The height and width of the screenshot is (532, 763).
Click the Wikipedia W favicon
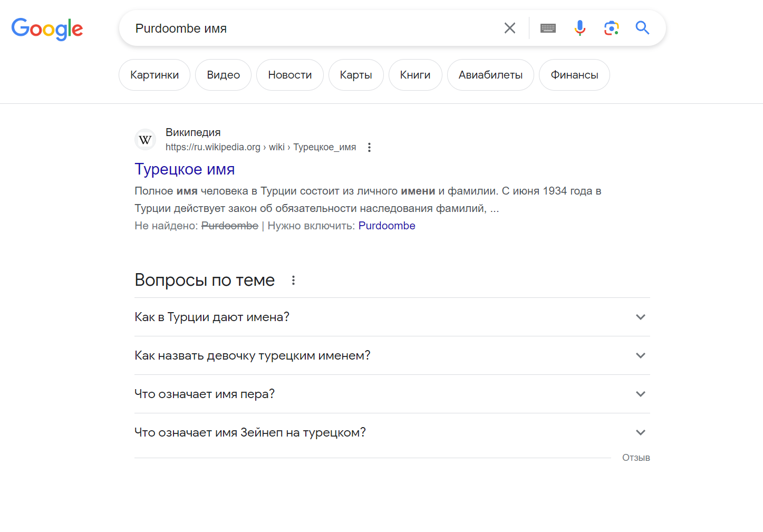click(x=146, y=140)
